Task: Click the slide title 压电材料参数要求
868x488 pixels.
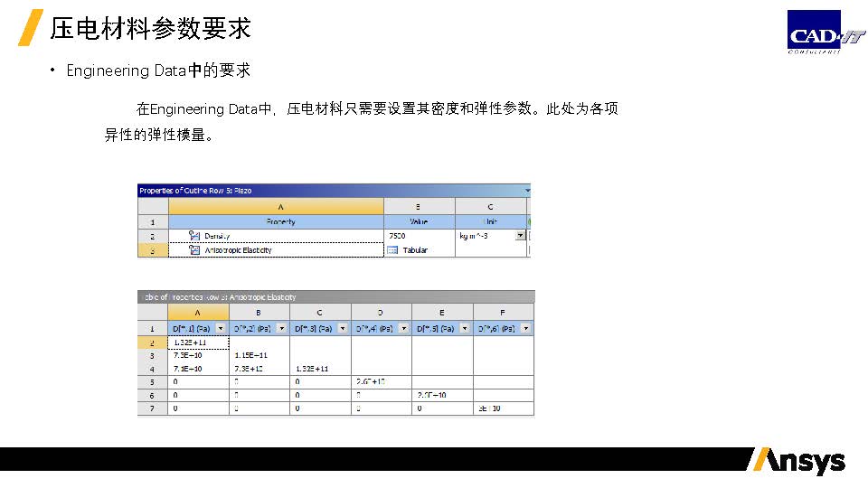Action: (x=151, y=28)
